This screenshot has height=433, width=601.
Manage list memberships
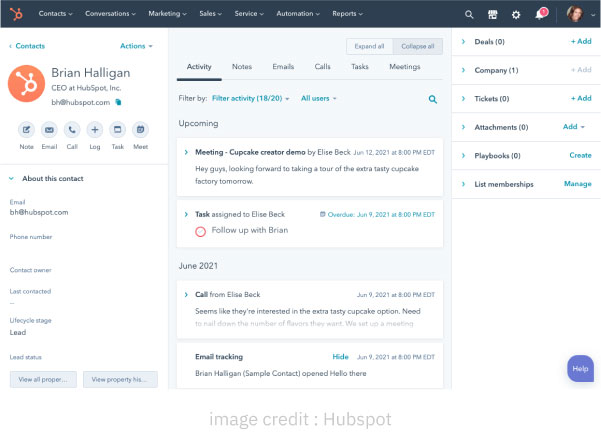[x=578, y=184]
